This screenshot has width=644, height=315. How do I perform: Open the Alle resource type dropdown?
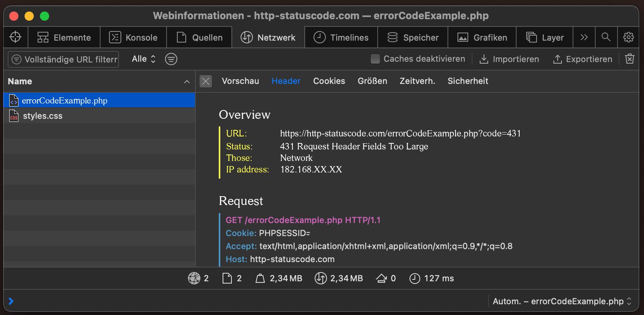click(144, 59)
